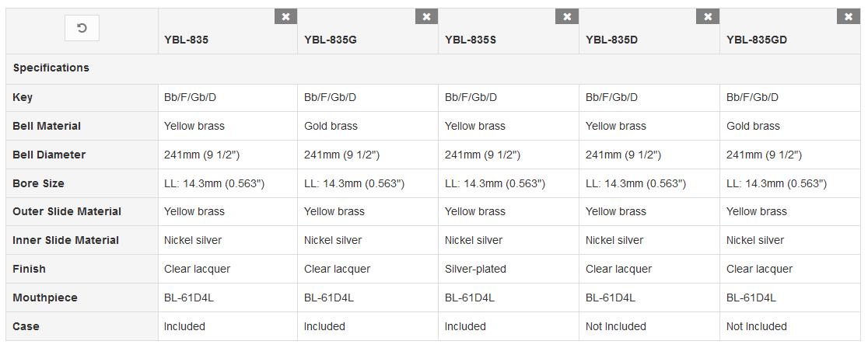
Task: Click the YBL-835GD model title
Action: [757, 40]
